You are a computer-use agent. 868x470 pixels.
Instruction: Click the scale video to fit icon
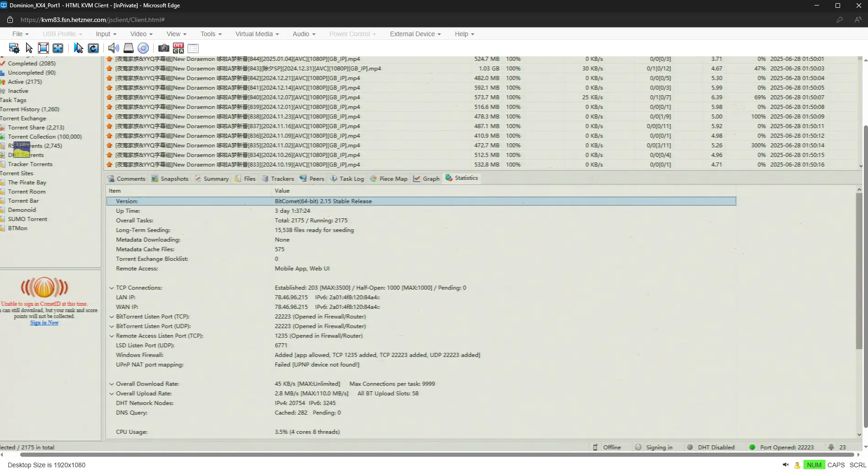pyautogui.click(x=58, y=48)
